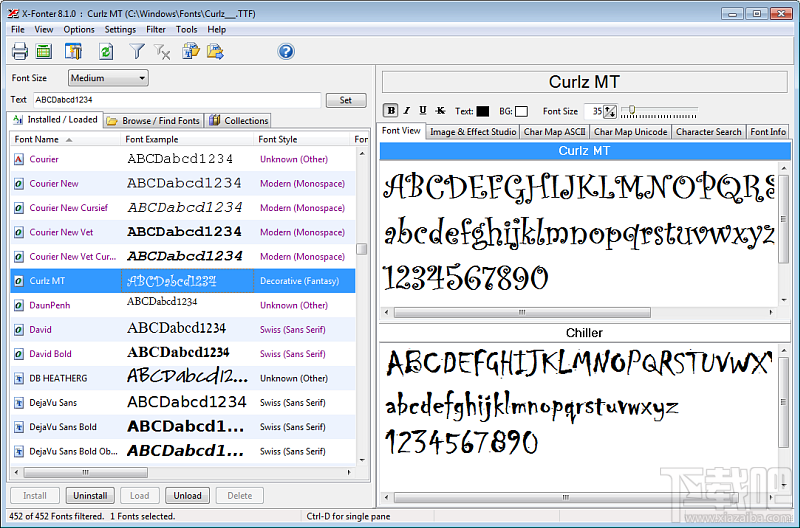Click the Unload button
The width and height of the screenshot is (800, 528).
[187, 495]
